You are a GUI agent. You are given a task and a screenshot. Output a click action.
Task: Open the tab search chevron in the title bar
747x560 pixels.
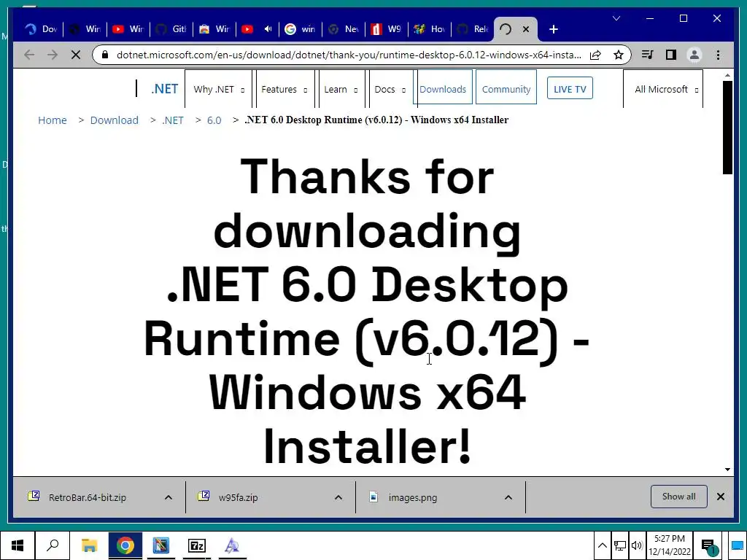point(616,18)
